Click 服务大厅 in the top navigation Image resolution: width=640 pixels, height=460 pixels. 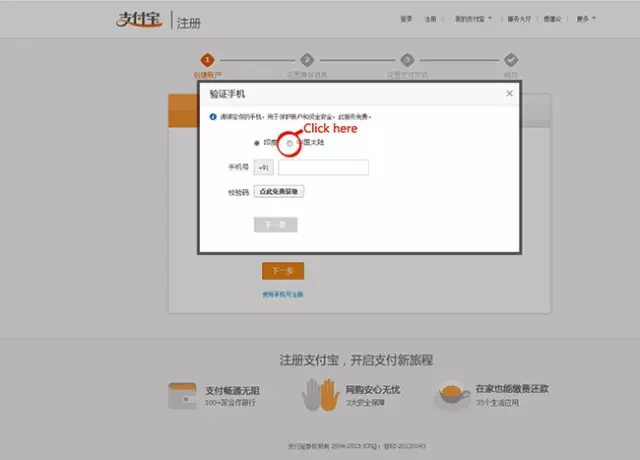[519, 19]
